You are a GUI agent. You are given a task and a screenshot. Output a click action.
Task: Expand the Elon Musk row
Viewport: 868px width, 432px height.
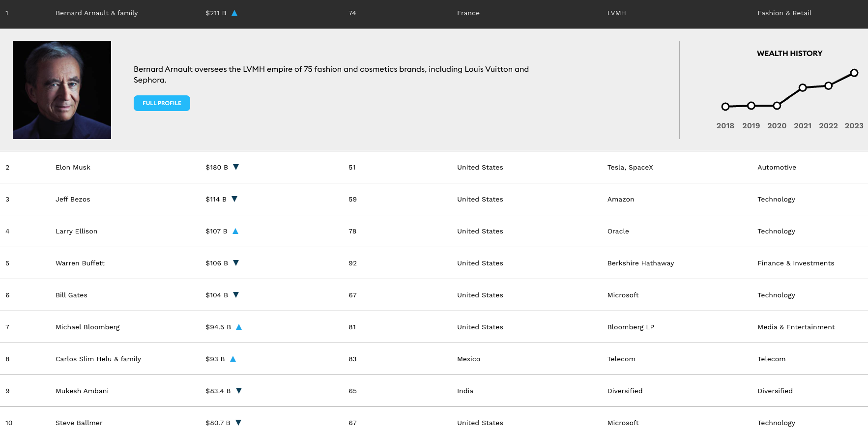point(434,167)
